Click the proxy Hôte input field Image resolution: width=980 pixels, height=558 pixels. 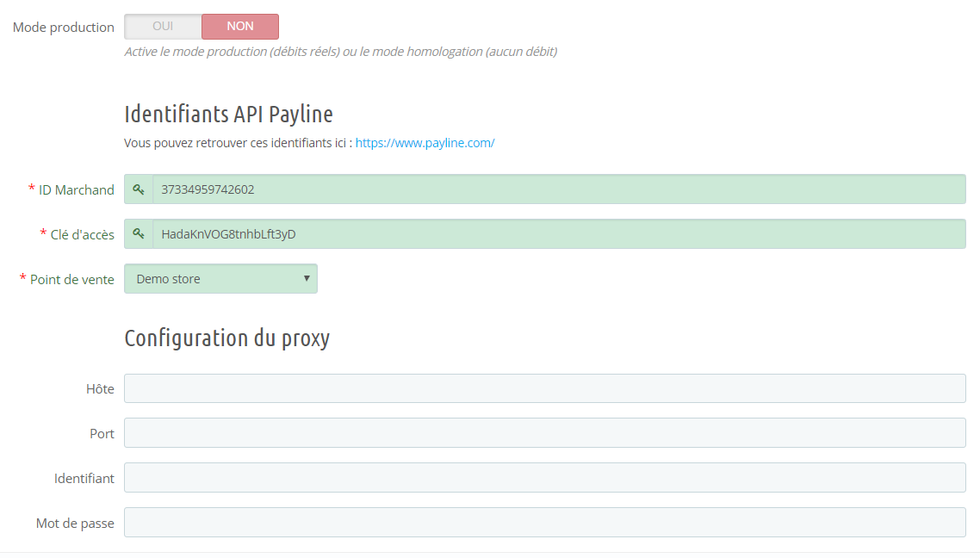(544, 388)
